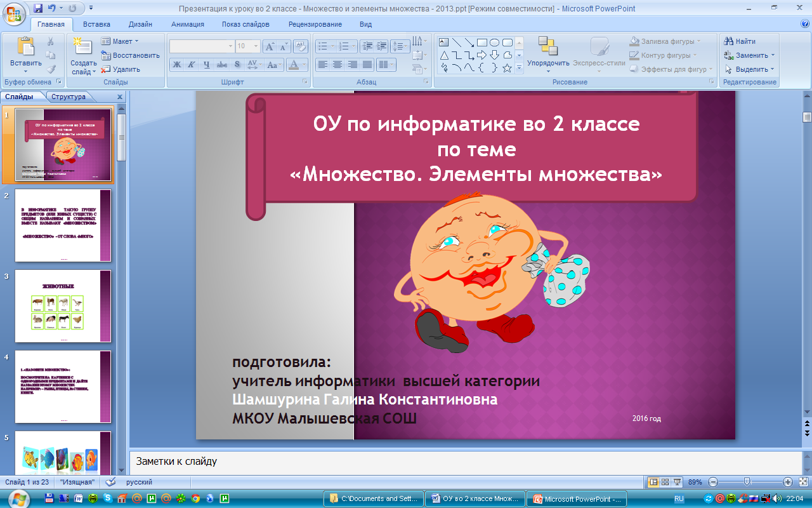This screenshot has height=508, width=812.
Task: Zoom out with the minus button
Action: pos(713,482)
